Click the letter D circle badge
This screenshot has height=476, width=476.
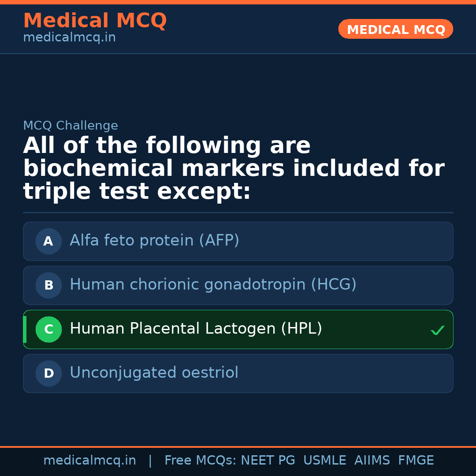[48, 373]
